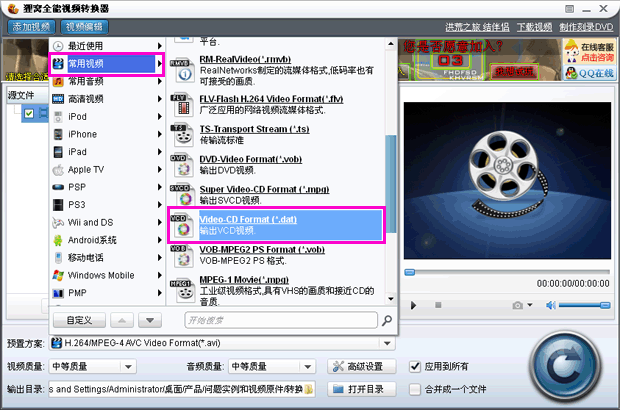Image resolution: width=620 pixels, height=410 pixels.
Task: Open the 制作刻录DVD link
Action: click(x=586, y=27)
